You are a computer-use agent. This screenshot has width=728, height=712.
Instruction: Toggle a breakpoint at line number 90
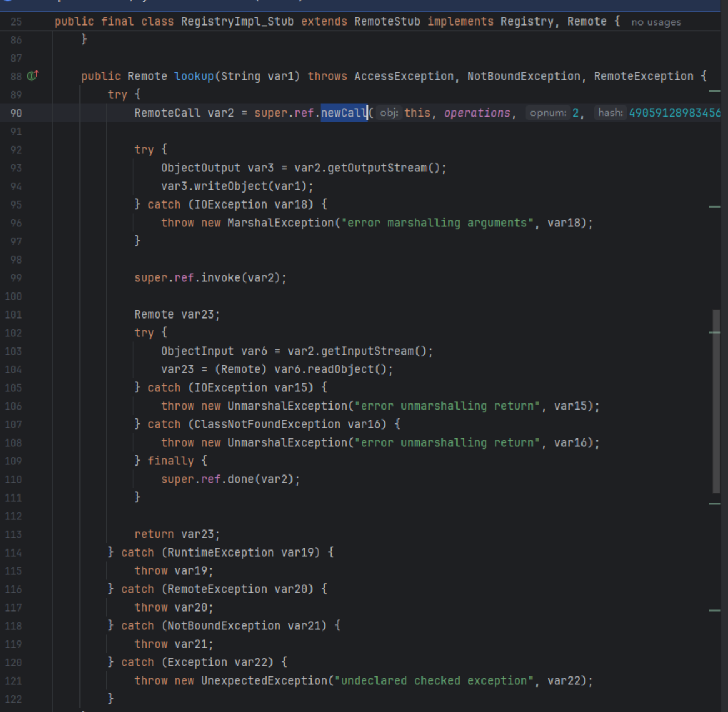click(x=16, y=113)
